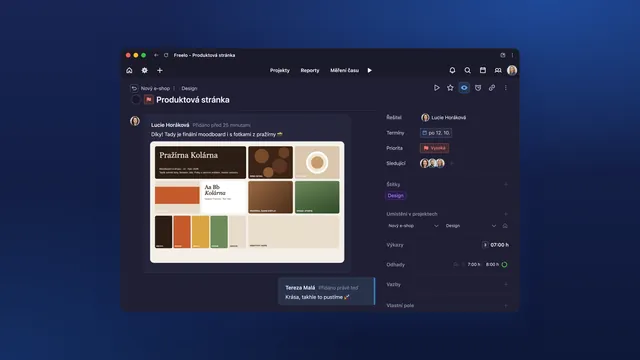The image size is (640, 360).
Task: Click yellow swatch in moodboard
Action: click(x=200, y=232)
